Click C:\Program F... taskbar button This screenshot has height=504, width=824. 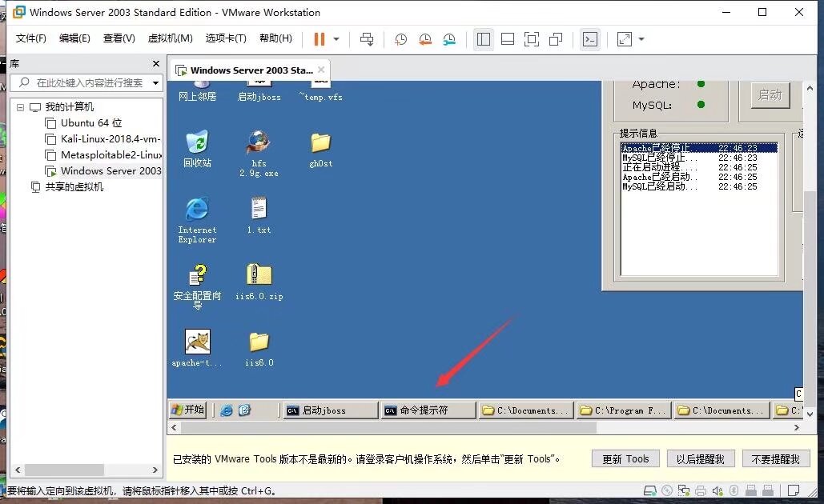click(624, 410)
